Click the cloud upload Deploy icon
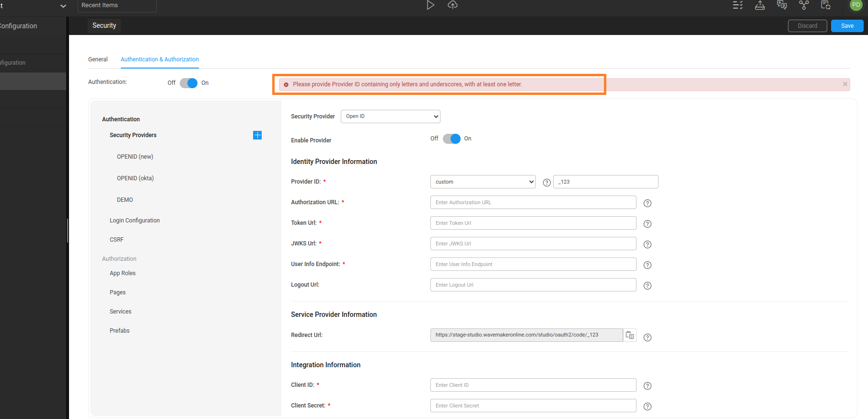The height and width of the screenshot is (419, 868). (x=452, y=5)
